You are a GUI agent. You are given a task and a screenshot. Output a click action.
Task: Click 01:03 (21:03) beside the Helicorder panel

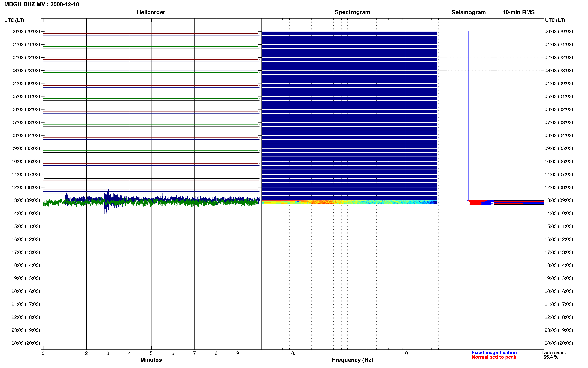pos(26,45)
